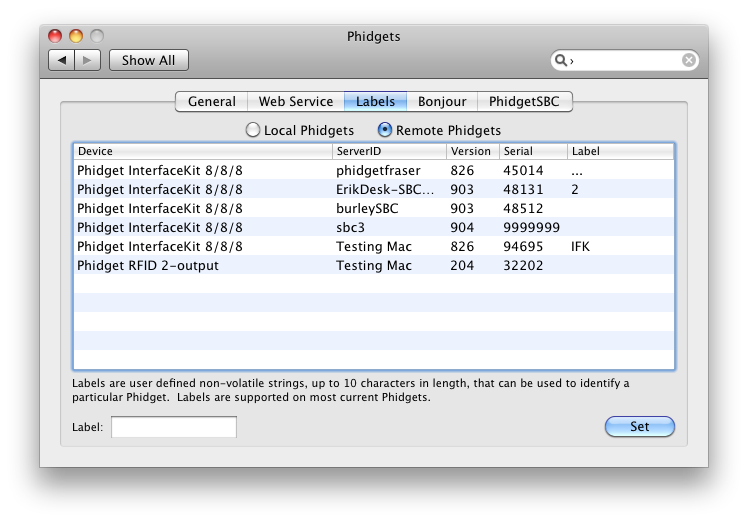748x522 pixels.
Task: Switch to the General tab
Action: (211, 101)
